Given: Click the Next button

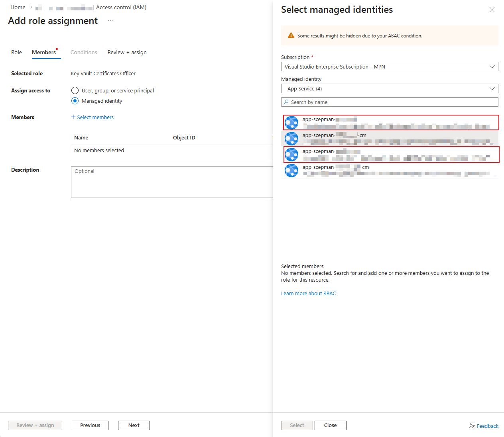Looking at the screenshot, I should click(x=134, y=425).
